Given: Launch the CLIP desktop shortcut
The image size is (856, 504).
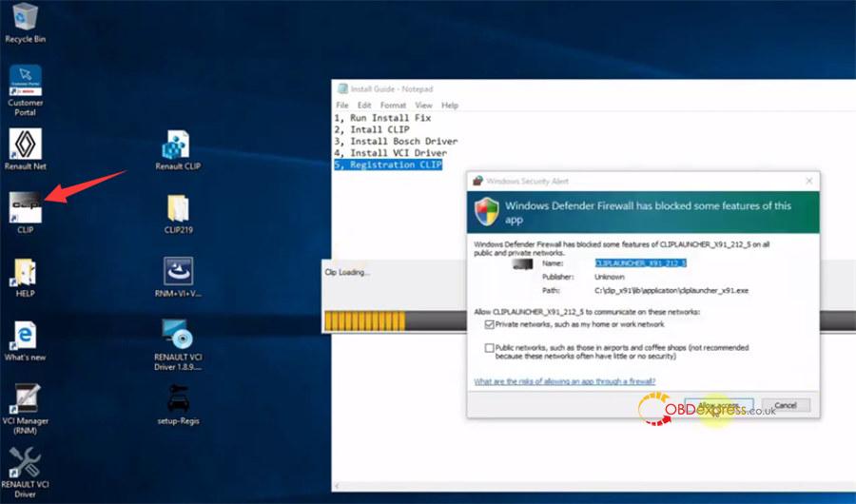Looking at the screenshot, I should tap(25, 213).
